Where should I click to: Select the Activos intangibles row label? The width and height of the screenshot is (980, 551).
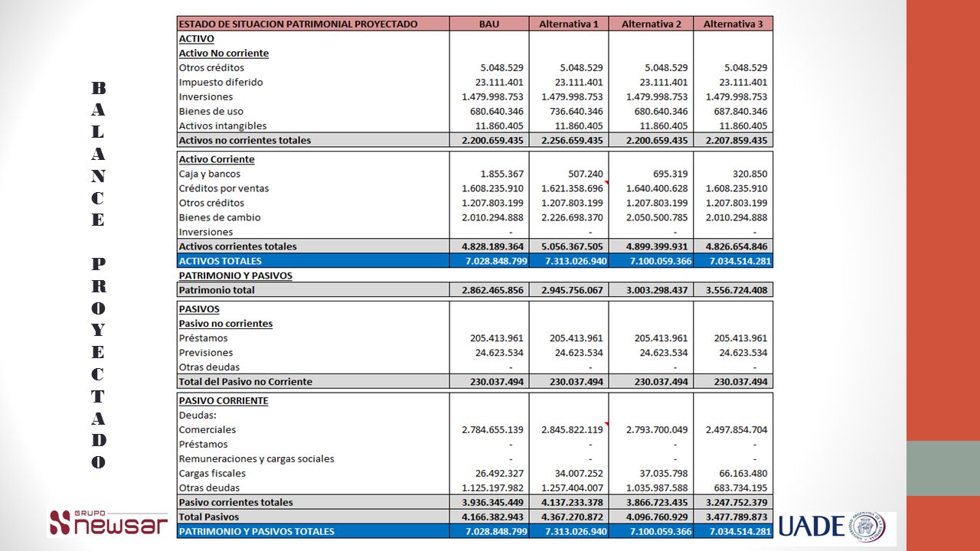click(x=222, y=126)
